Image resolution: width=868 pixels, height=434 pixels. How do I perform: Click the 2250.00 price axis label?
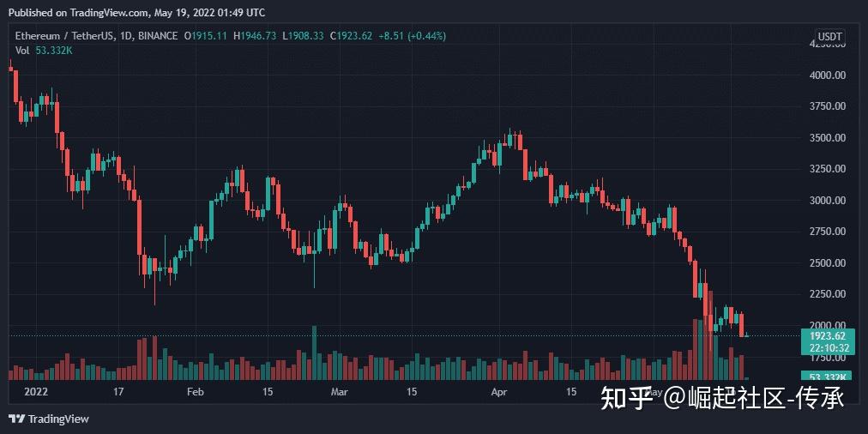(828, 294)
